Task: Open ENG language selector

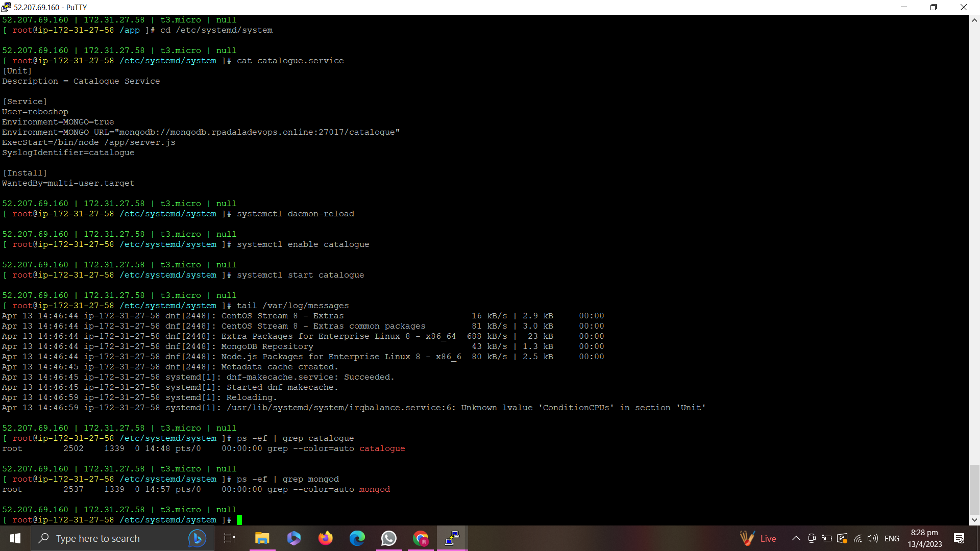Action: 892,538
